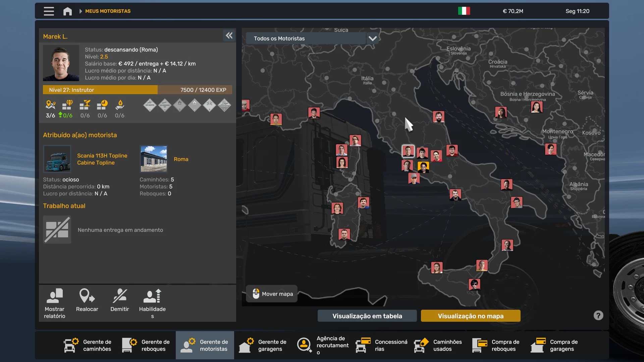Open Gerente de garagens tab
644x362 pixels.
coord(263,345)
